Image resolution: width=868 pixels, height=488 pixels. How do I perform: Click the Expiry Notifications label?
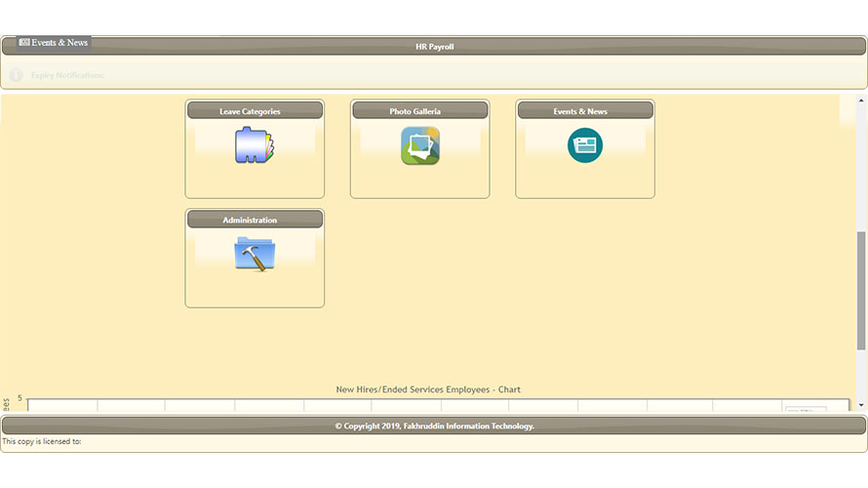point(67,75)
